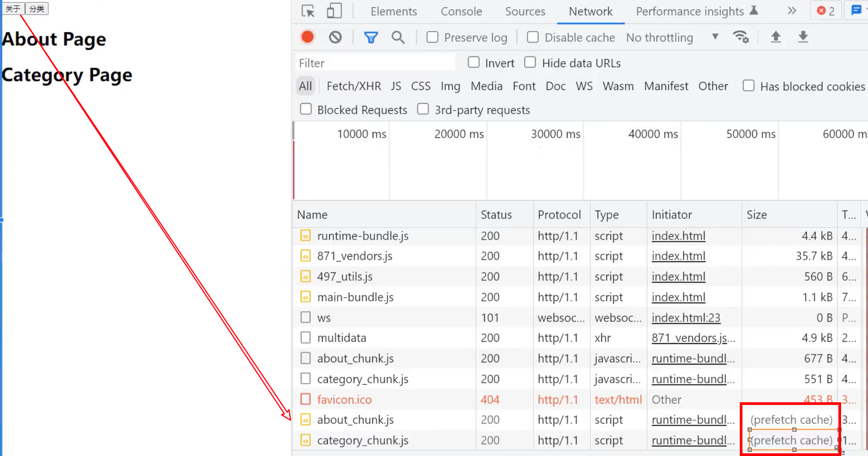Open network conditions wifi settings icon
Image resolution: width=868 pixels, height=456 pixels.
pos(741,37)
